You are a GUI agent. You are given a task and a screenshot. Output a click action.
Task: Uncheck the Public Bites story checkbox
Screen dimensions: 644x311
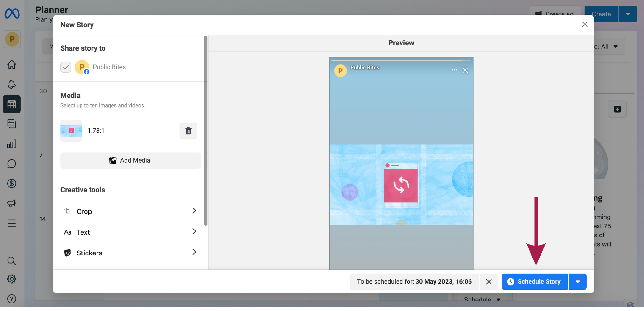[66, 67]
